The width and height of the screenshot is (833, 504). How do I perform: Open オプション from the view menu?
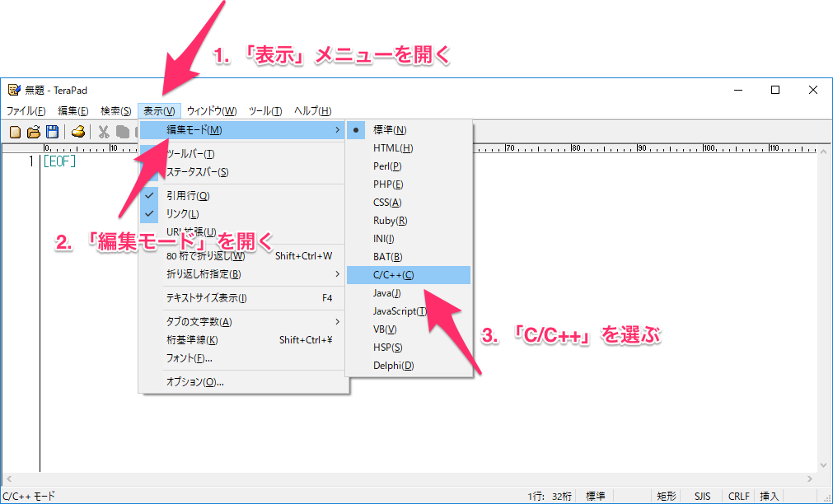194,382
